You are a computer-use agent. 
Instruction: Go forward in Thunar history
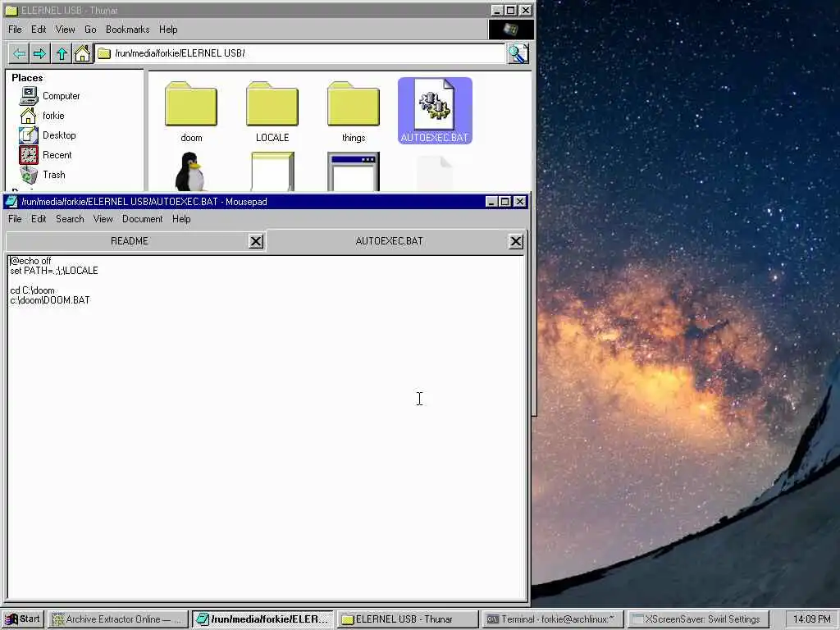click(x=39, y=53)
